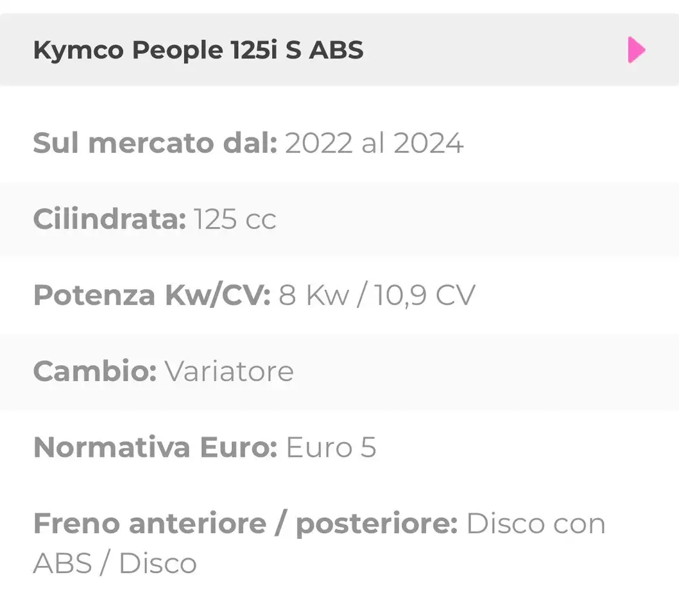679x616 pixels.
Task: Select the year 2024 in the market range
Action: [429, 143]
